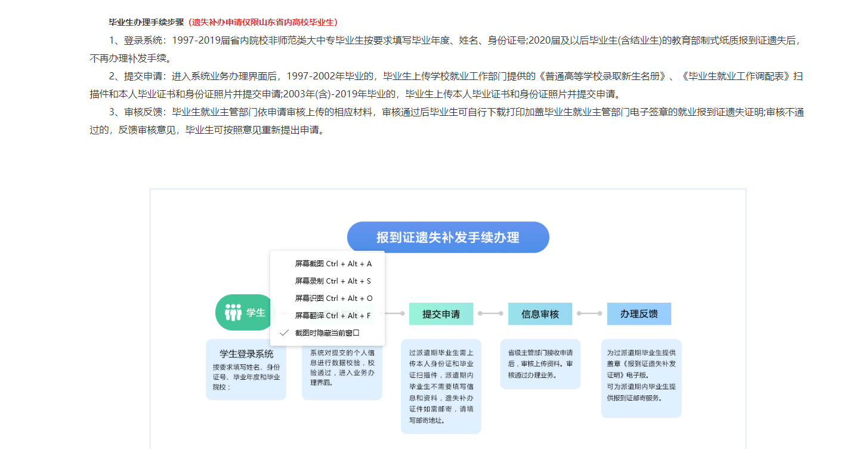This screenshot has width=868, height=449.
Task: Click the 学生登录系统 description card
Action: tap(246, 370)
